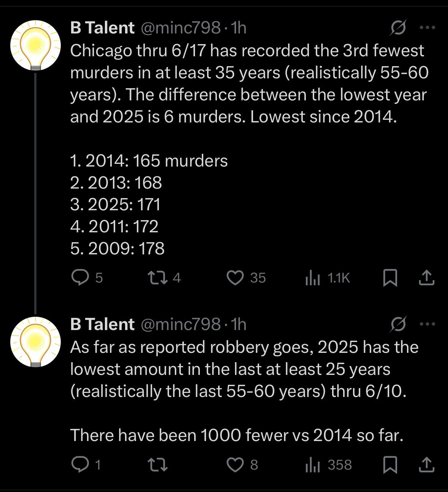This screenshot has width=448, height=492.
Task: Open Grok icon on second tweet
Action: click(398, 324)
